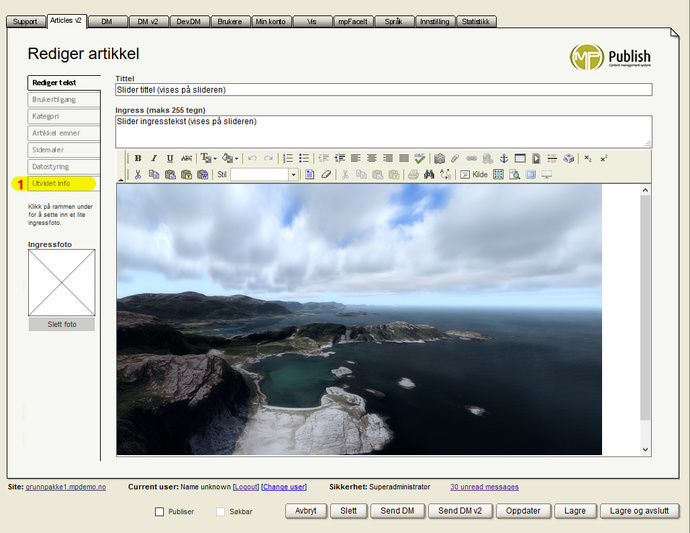This screenshot has height=533, width=690.
Task: Open the 30 unread messages link
Action: coord(484,487)
